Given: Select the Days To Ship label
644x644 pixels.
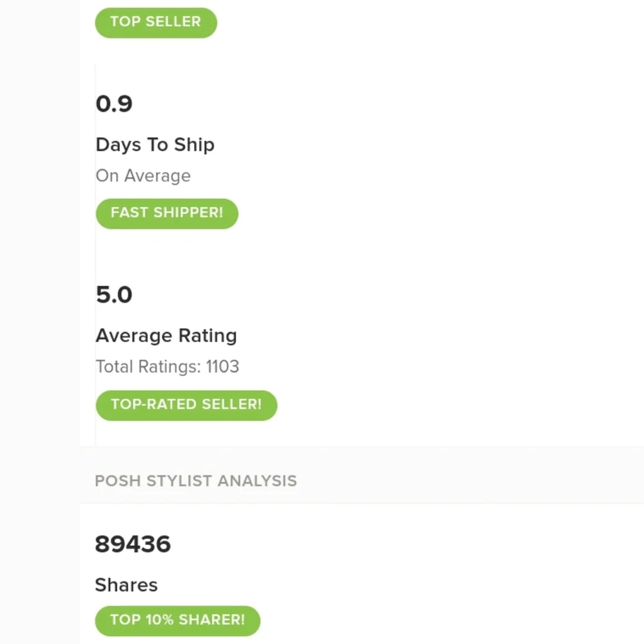Looking at the screenshot, I should (155, 145).
